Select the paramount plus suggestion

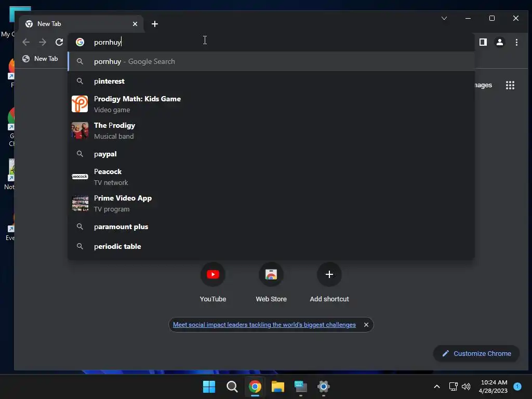(271, 227)
